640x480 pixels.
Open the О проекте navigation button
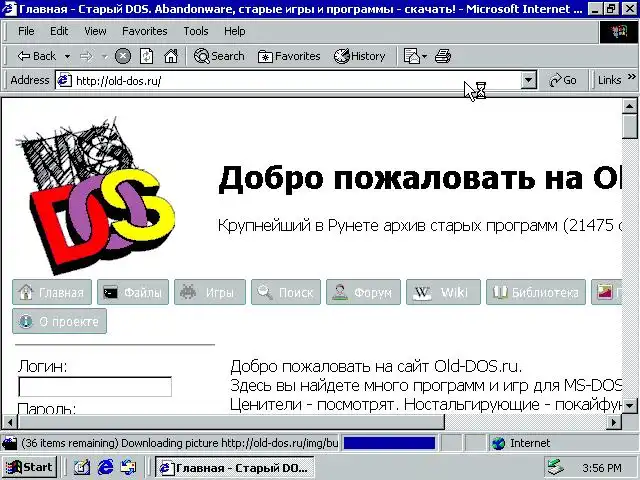pos(60,321)
